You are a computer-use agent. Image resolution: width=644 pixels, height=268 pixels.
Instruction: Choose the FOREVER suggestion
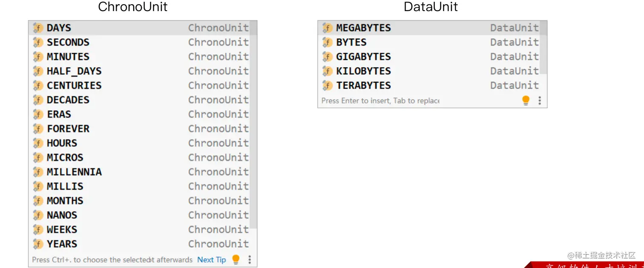click(x=139, y=129)
